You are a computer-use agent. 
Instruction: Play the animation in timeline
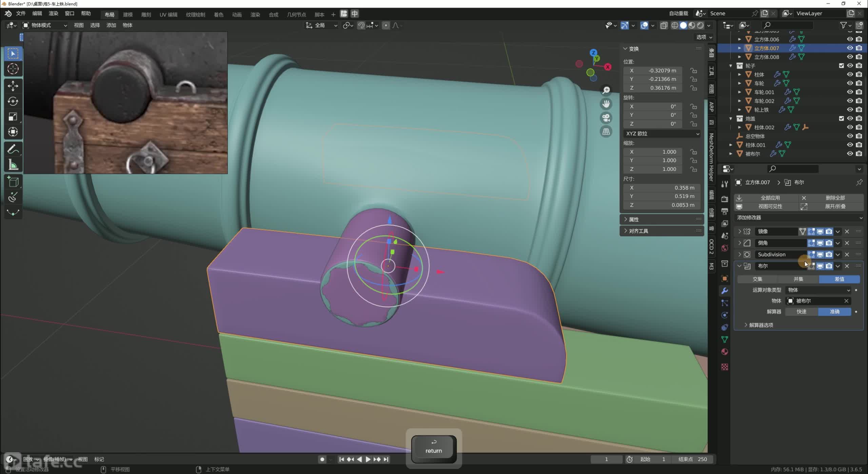tap(368, 459)
